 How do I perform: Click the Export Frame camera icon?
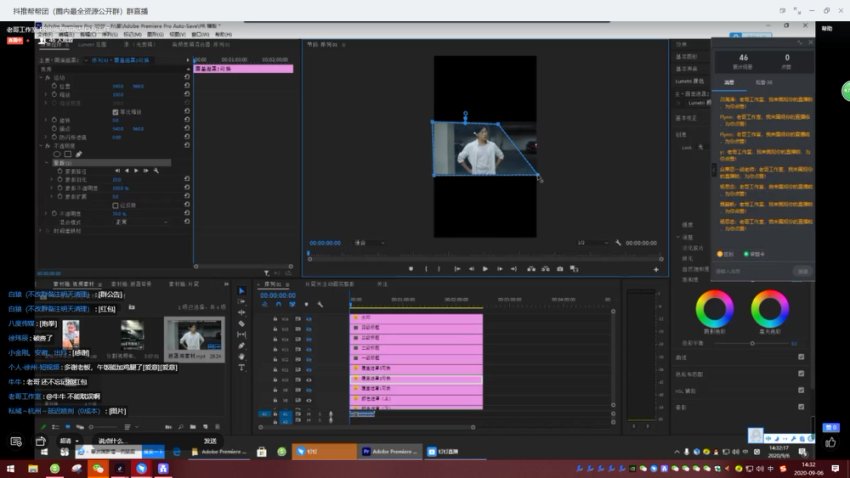[x=560, y=269]
